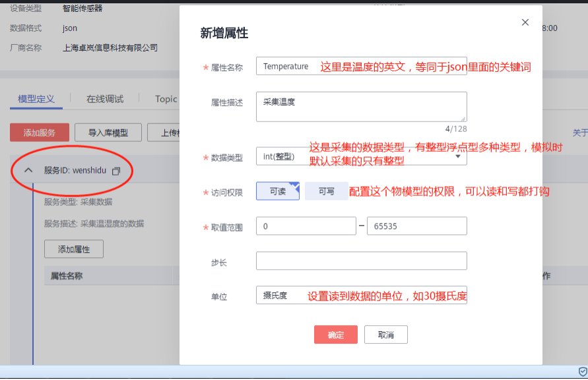Image resolution: width=588 pixels, height=380 pixels.
Task: Click 确定 to confirm the new property
Action: (335, 334)
